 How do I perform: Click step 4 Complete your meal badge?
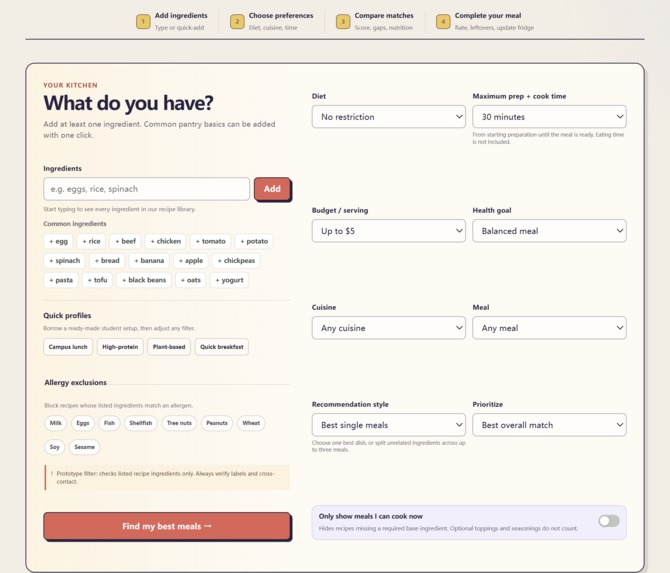(x=443, y=21)
